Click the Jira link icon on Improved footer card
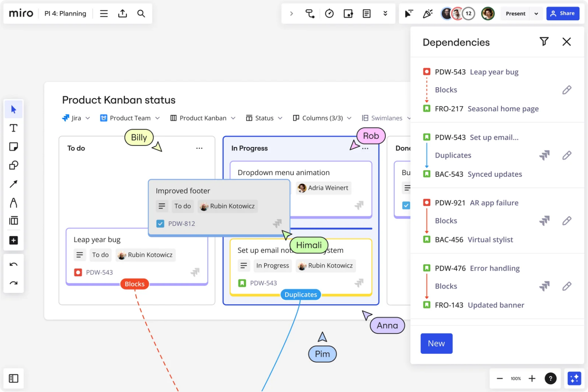Image resolution: width=588 pixels, height=392 pixels. (x=277, y=223)
